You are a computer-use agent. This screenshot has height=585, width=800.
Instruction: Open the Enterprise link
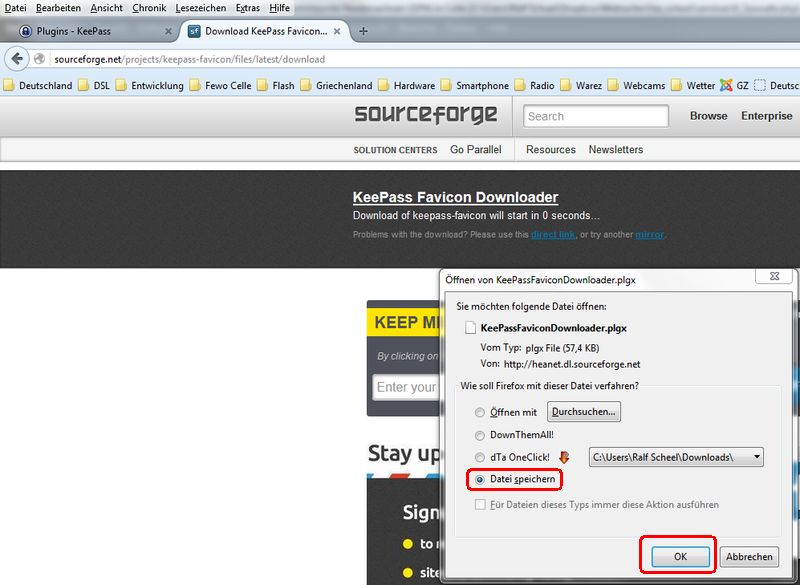click(x=766, y=116)
